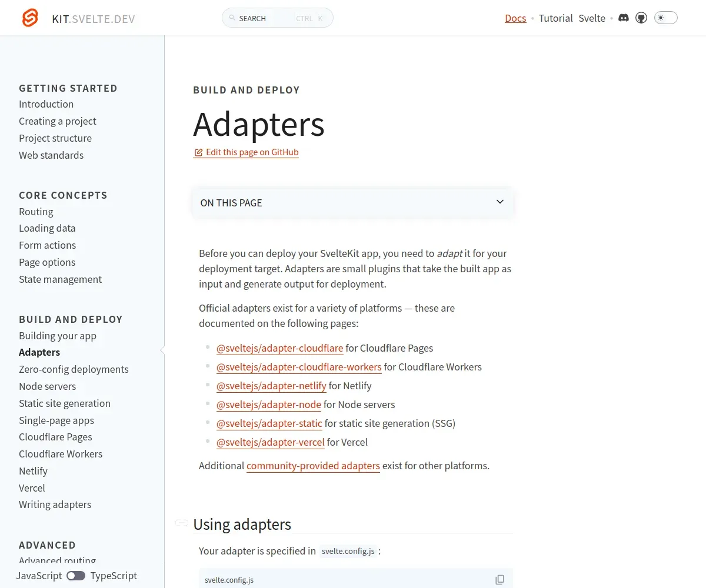Open Zero-config deployments in sidebar

pyautogui.click(x=74, y=369)
